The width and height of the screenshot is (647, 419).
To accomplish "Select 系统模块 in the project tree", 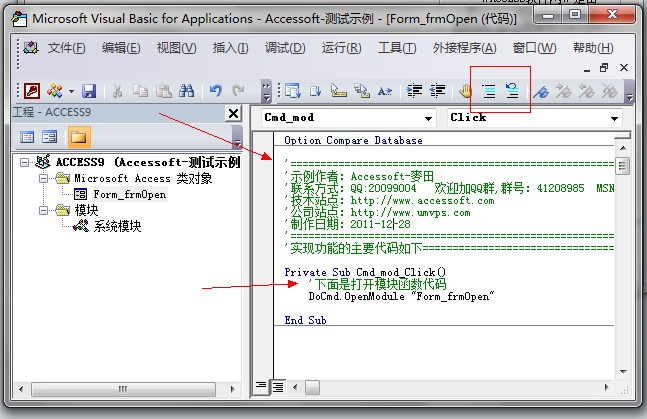I will point(117,226).
